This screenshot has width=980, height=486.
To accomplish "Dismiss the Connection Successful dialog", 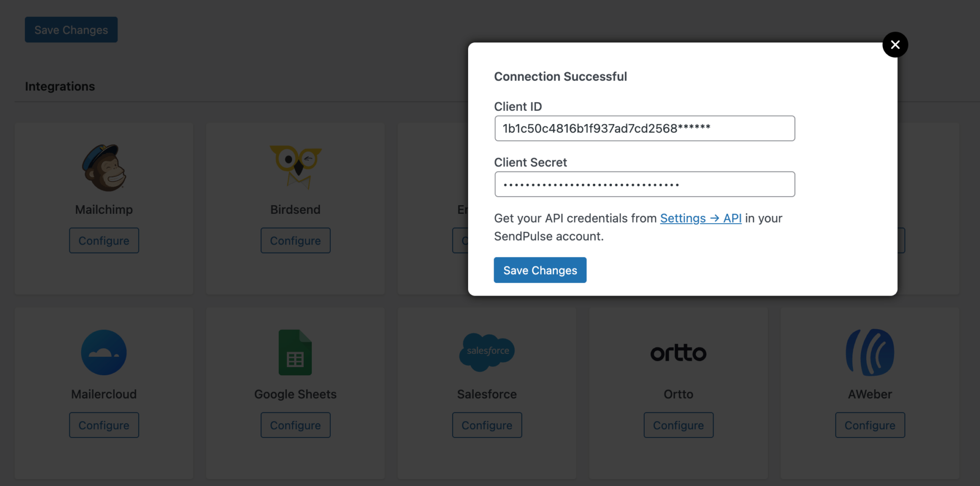I will pyautogui.click(x=895, y=44).
